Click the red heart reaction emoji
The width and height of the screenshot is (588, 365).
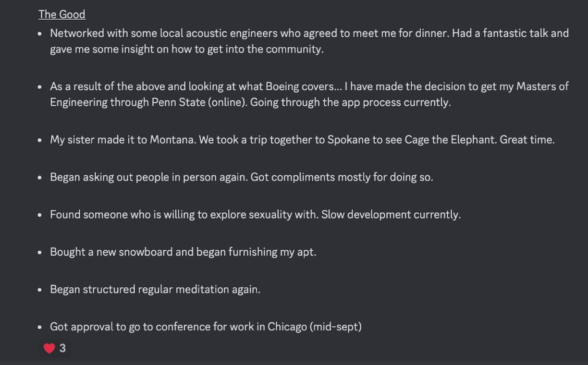(x=49, y=348)
